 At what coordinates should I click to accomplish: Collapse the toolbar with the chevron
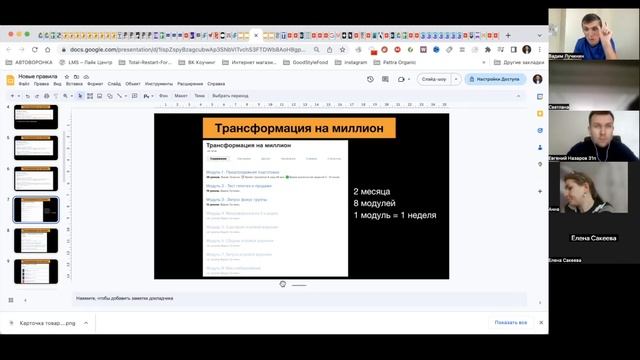pyautogui.click(x=518, y=96)
